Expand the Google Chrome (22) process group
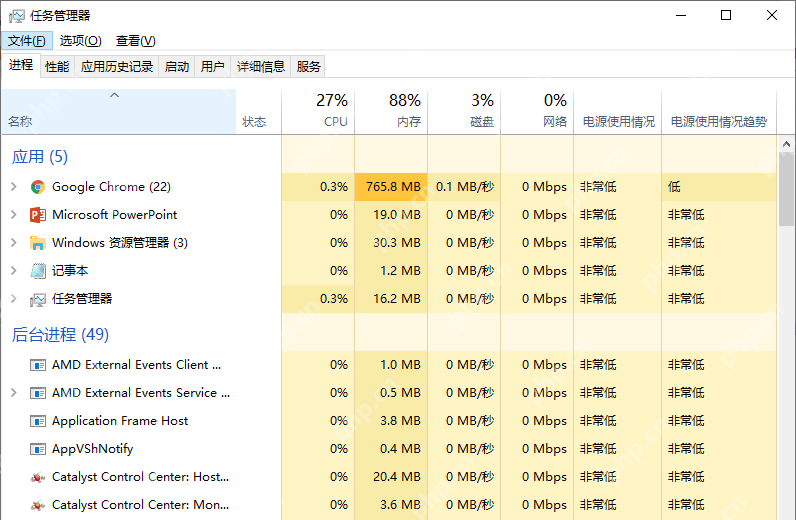The image size is (796, 520). tap(14, 187)
